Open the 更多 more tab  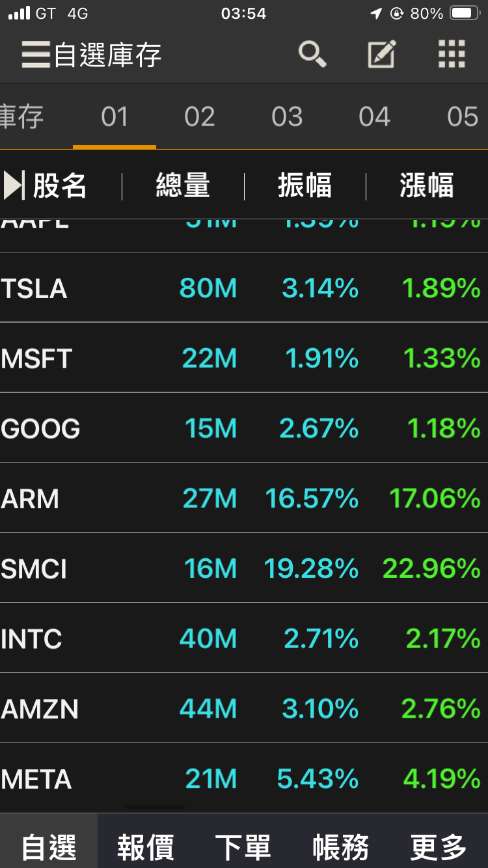point(439,847)
